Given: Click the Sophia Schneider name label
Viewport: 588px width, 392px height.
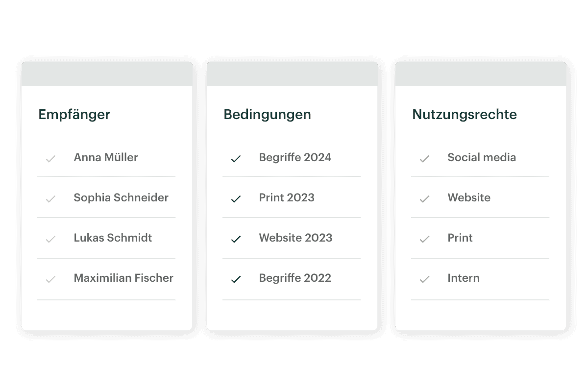Looking at the screenshot, I should click(121, 197).
